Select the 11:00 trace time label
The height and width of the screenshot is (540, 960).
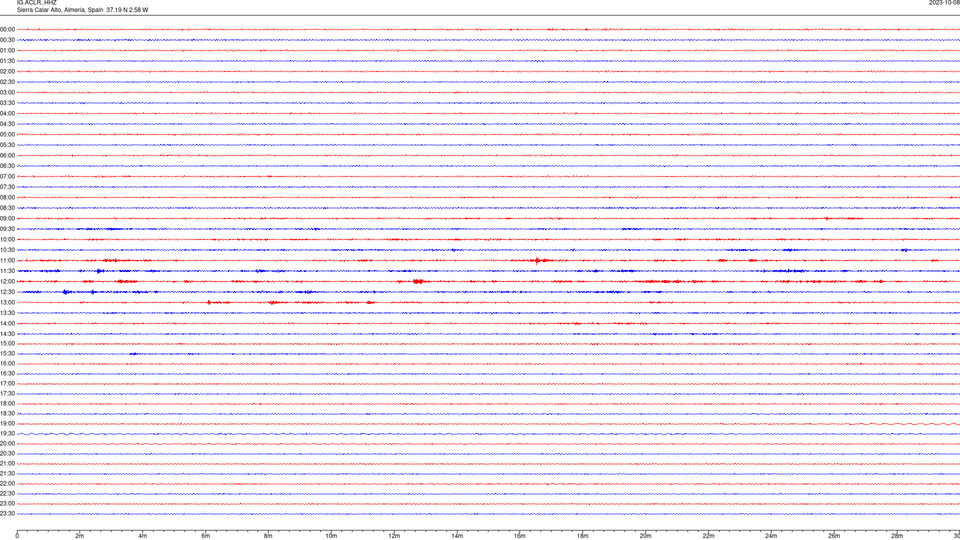[x=7, y=261]
